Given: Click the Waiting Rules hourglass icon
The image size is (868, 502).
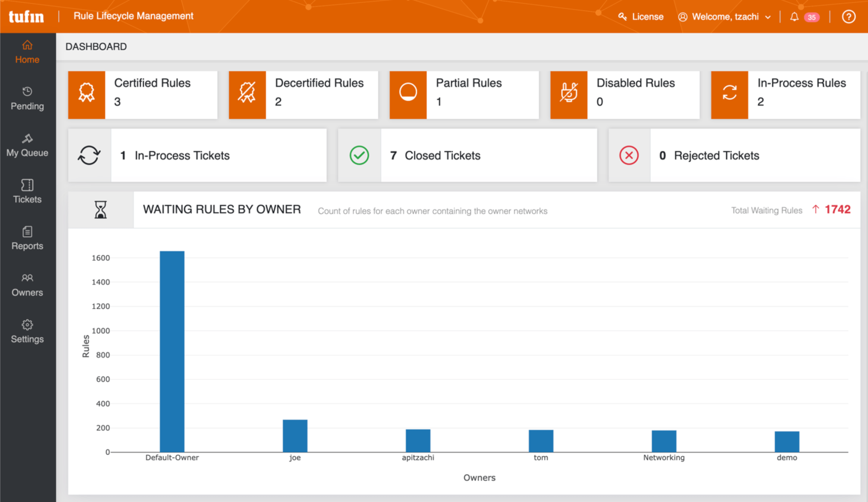Looking at the screenshot, I should 100,209.
